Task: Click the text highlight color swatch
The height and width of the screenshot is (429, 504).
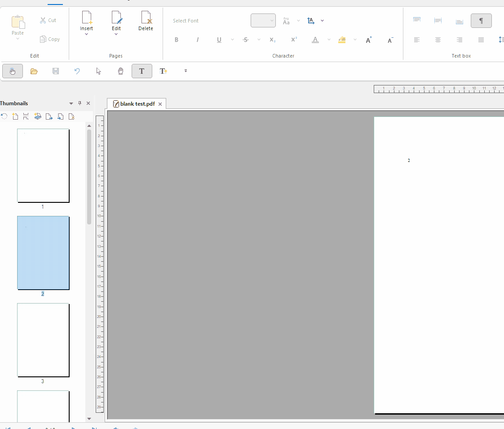Action: (x=342, y=40)
